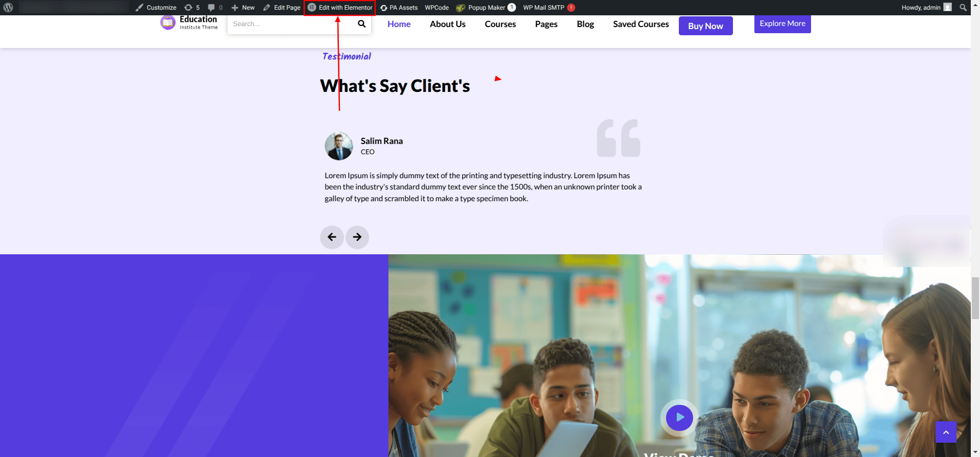Open the updates icon showing 5

coord(192,8)
